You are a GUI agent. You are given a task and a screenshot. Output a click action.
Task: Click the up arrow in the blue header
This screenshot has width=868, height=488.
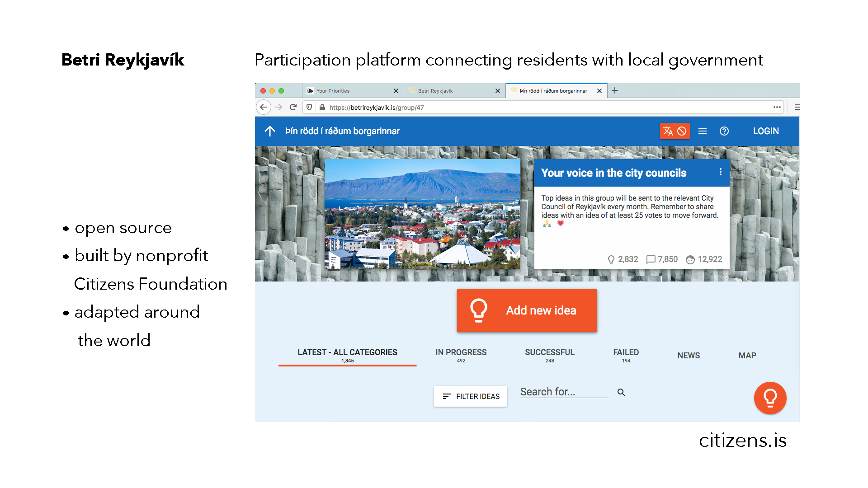pyautogui.click(x=270, y=131)
